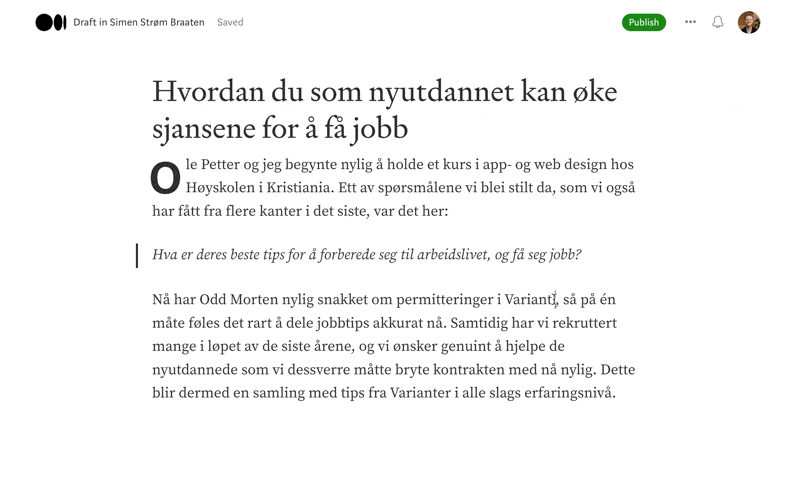800x482 pixels.
Task: Click the vertical quote bar beside the italic question
Action: [x=137, y=255]
